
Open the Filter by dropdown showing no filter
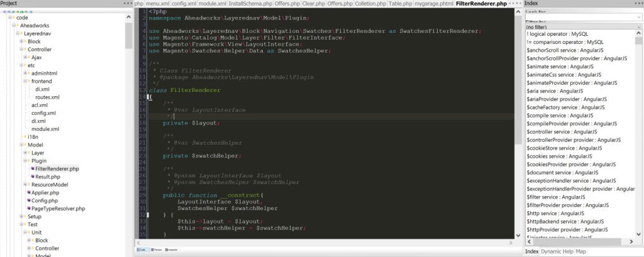coord(583,26)
